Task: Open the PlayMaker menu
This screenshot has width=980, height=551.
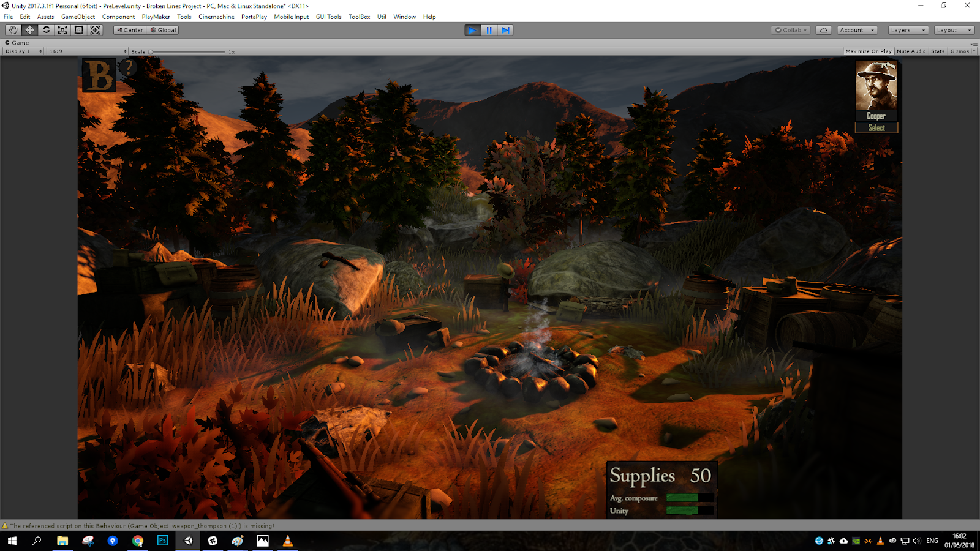Action: (156, 17)
